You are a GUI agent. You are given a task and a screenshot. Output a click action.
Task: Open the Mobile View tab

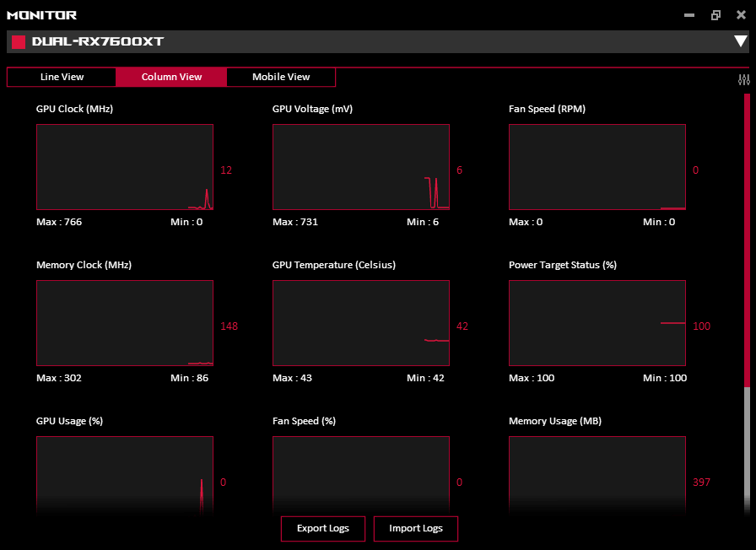coord(281,77)
